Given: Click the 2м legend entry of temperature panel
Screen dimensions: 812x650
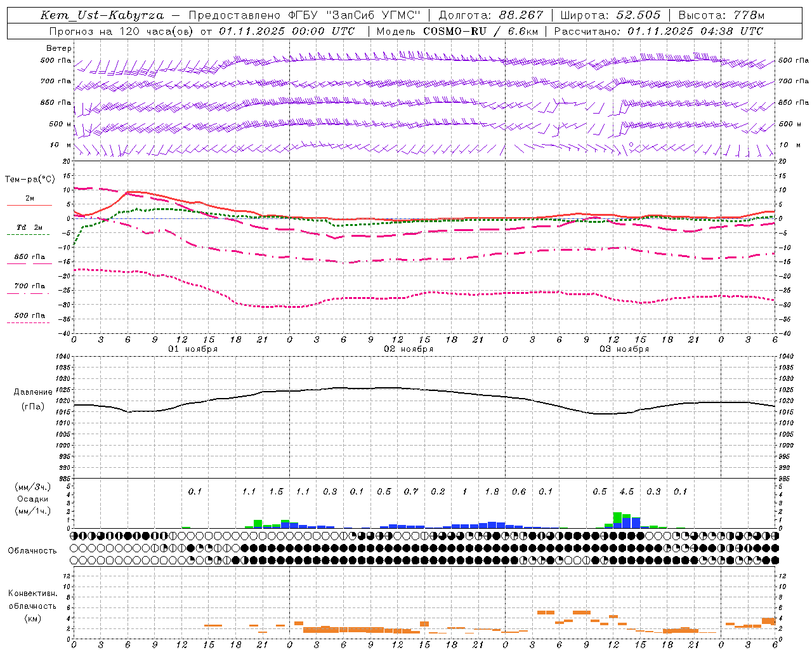Looking at the screenshot, I should (30, 199).
